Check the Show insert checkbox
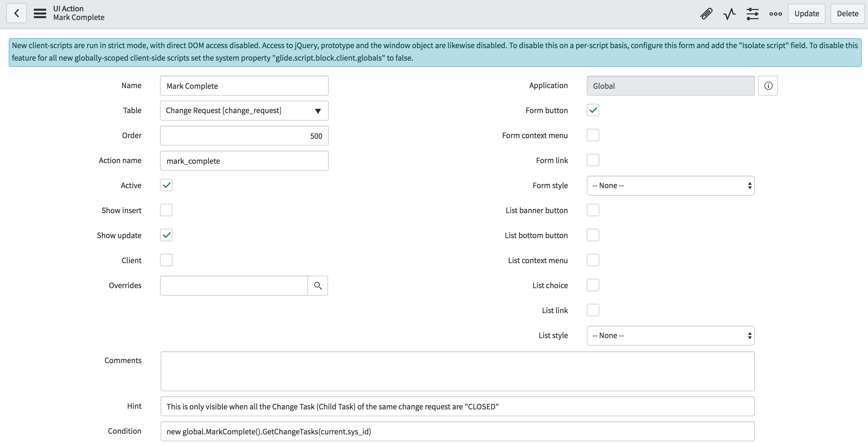Viewport: 868px width, 445px height. click(166, 210)
